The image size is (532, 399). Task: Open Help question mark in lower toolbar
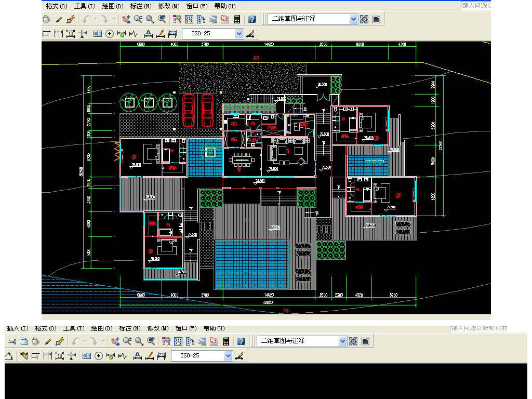coord(241,341)
